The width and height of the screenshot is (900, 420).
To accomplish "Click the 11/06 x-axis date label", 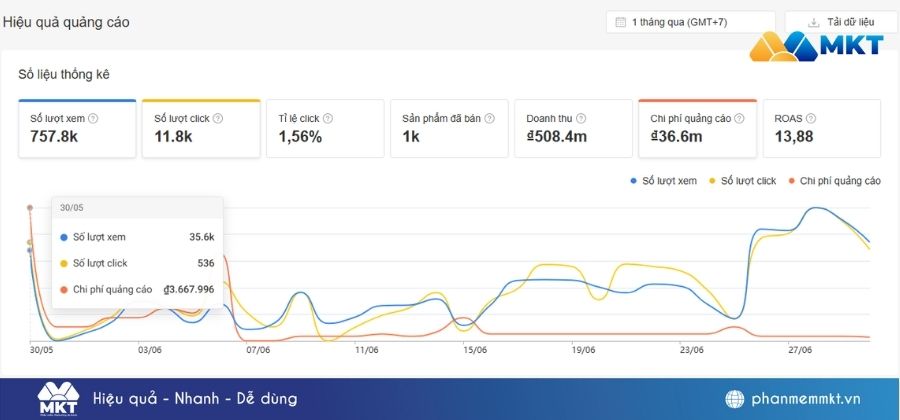I will click(366, 349).
